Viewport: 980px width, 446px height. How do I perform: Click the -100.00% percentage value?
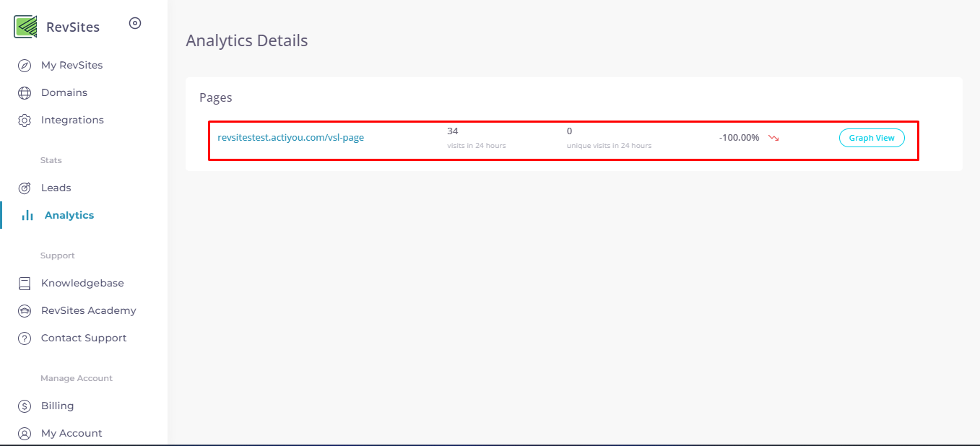[740, 137]
